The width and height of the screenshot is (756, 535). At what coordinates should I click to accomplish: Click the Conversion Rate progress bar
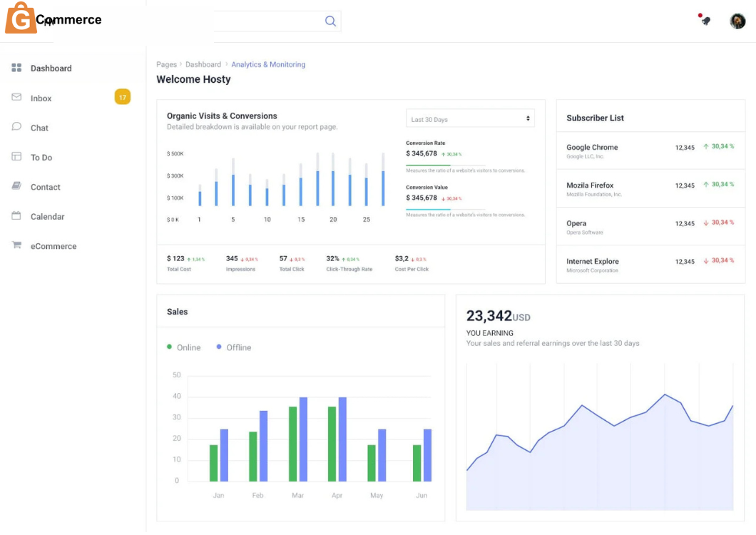coord(466,165)
